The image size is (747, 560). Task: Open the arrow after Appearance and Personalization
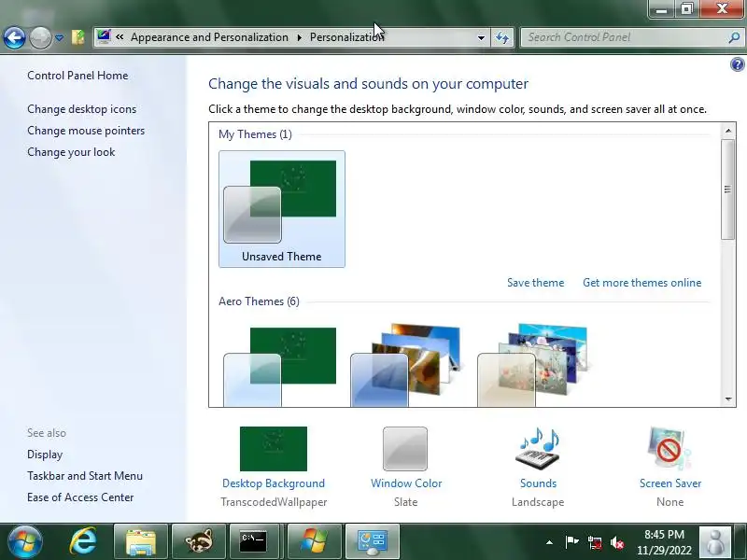coord(299,37)
